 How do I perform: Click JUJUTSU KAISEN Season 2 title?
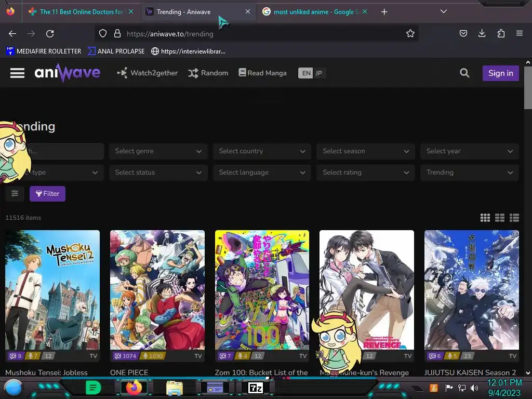click(x=470, y=372)
